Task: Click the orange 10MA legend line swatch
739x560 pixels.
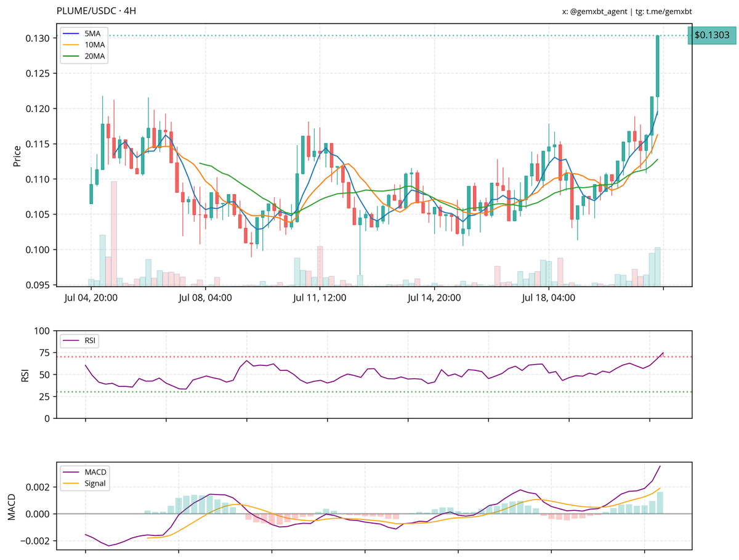Action: click(x=71, y=45)
